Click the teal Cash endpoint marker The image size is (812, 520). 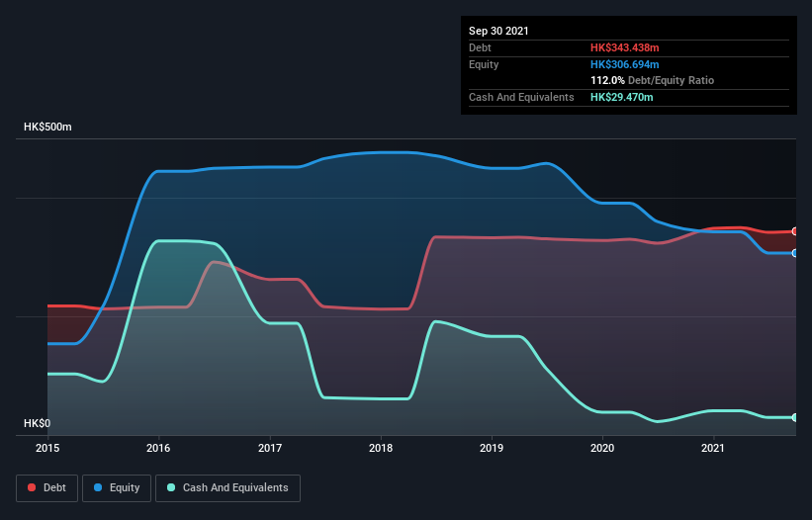(795, 417)
